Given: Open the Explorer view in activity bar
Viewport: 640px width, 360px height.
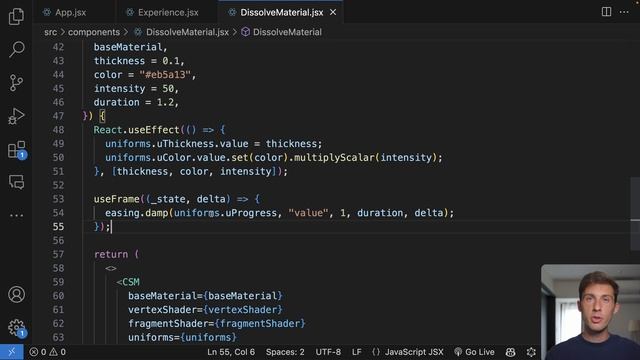Looking at the screenshot, I should 16,16.
